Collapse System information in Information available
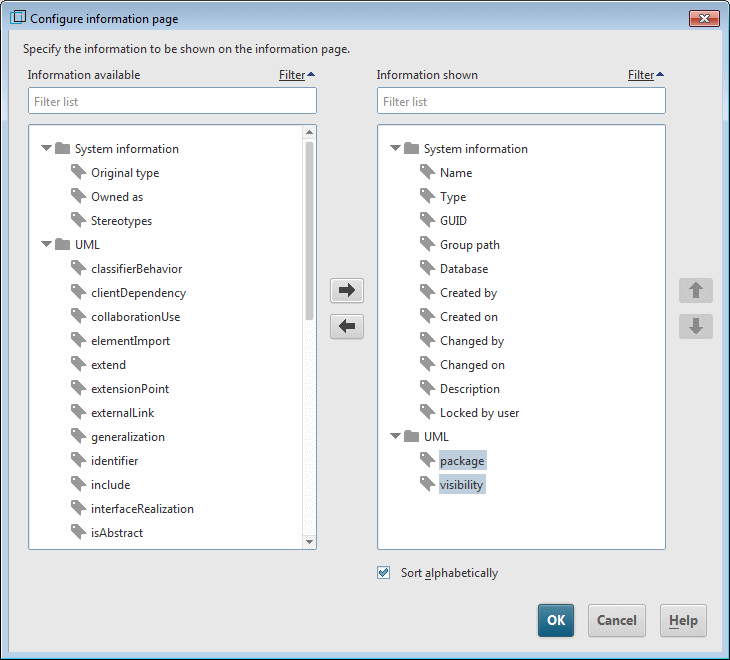Screen dimensions: 730x660 [x=46, y=148]
